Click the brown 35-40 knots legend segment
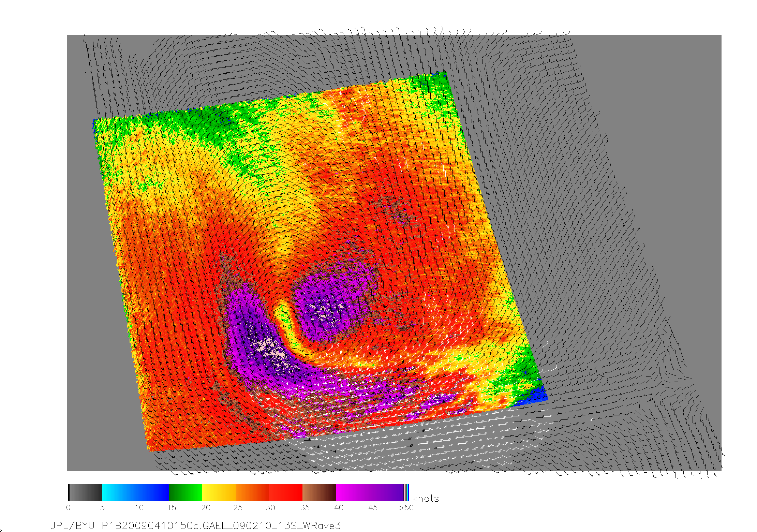 pos(319,493)
